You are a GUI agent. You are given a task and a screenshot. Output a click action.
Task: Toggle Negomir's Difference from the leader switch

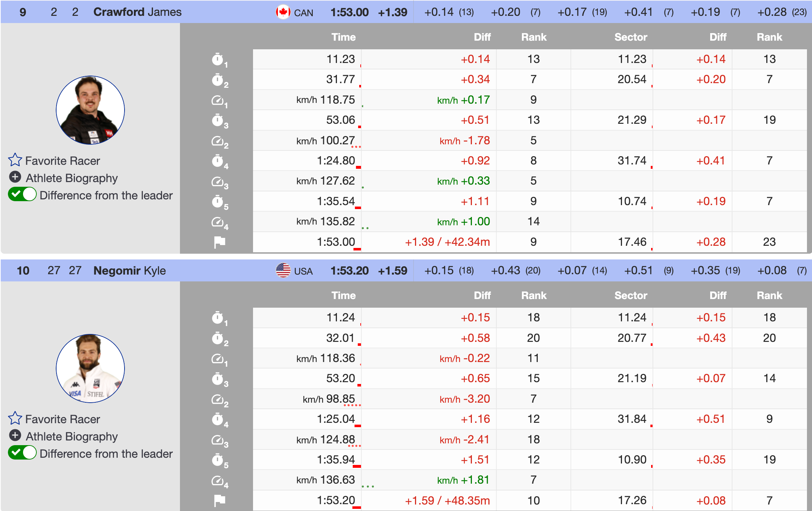(22, 453)
